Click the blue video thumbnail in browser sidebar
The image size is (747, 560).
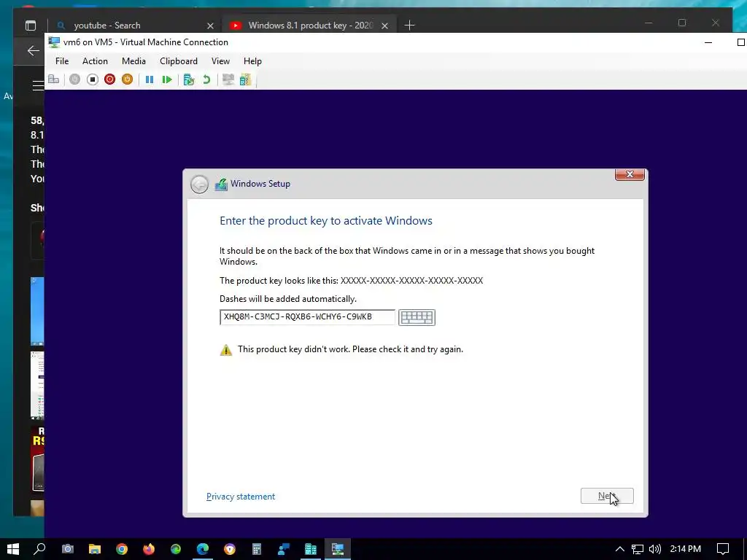[x=37, y=311]
